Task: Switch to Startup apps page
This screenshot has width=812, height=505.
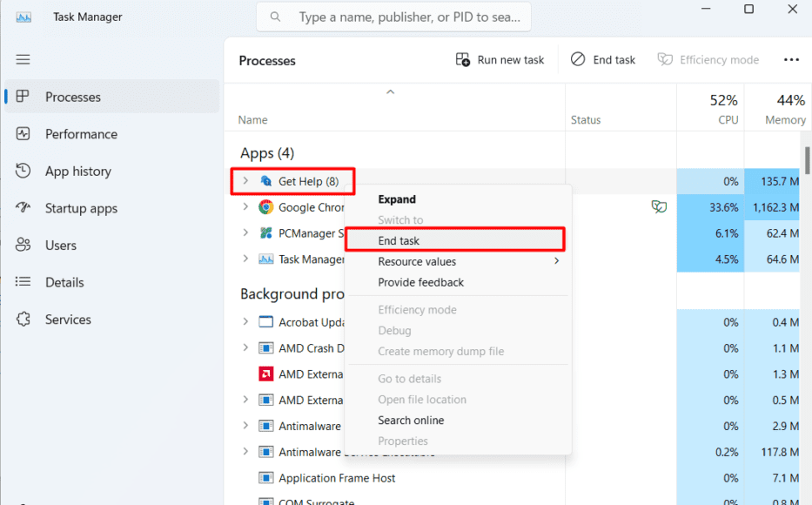Action: [112, 208]
